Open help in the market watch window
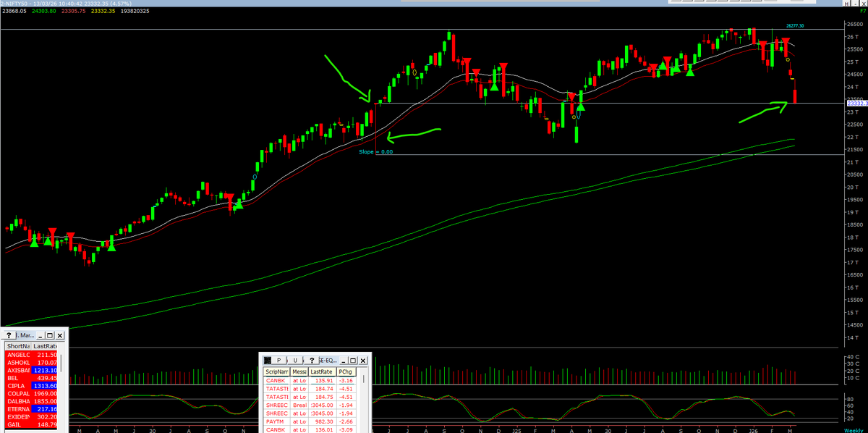 pyautogui.click(x=8, y=335)
